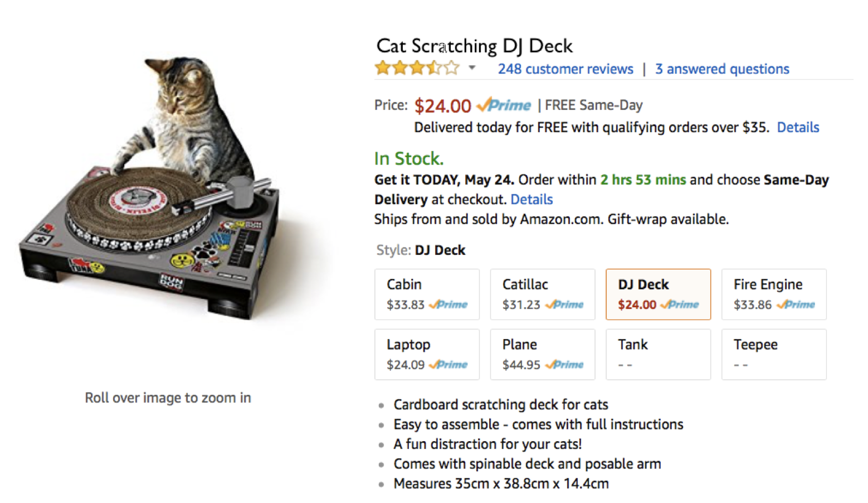Screen dimensions: 868x503
Task: Select the Cabin scratching deck style
Action: tap(427, 294)
